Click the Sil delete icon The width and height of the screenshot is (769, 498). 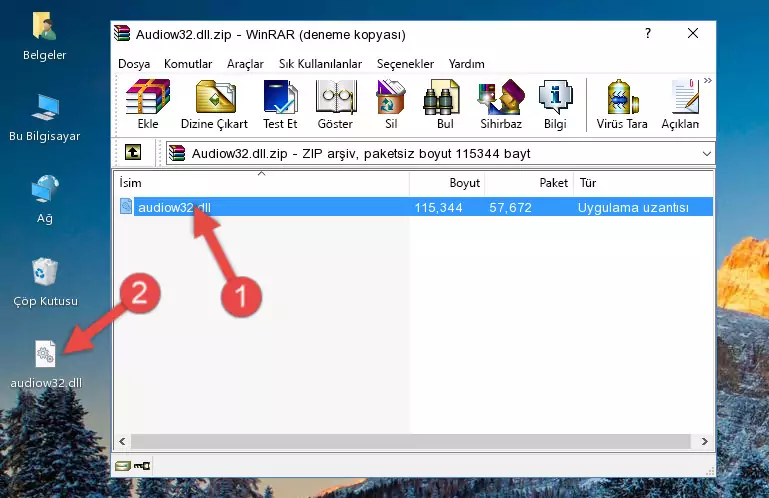391,104
